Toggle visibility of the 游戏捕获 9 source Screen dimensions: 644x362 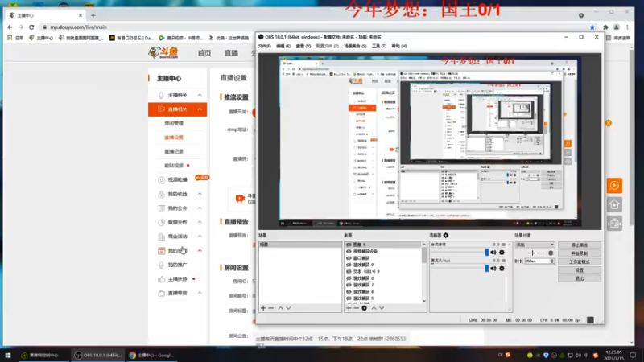point(349,265)
